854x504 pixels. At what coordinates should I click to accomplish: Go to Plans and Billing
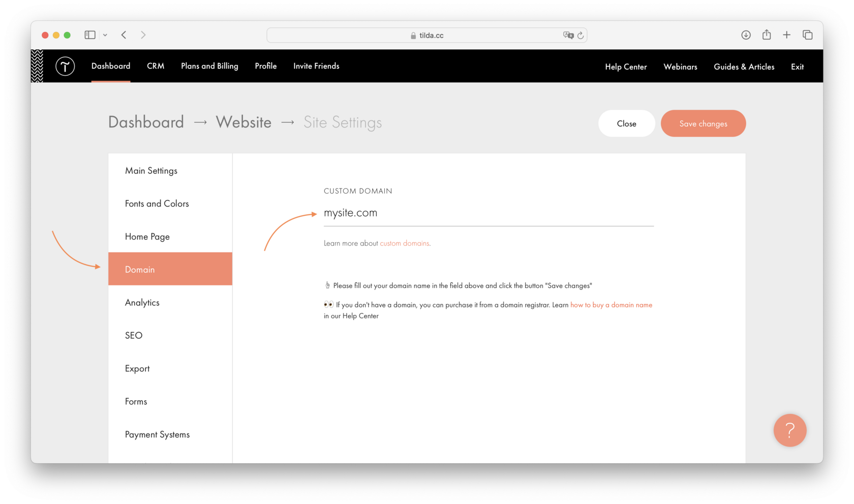click(209, 66)
